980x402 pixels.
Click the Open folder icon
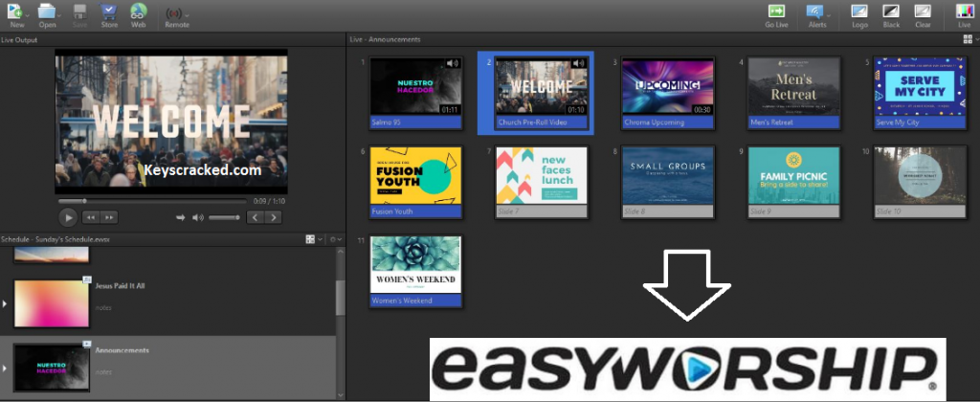click(x=46, y=11)
